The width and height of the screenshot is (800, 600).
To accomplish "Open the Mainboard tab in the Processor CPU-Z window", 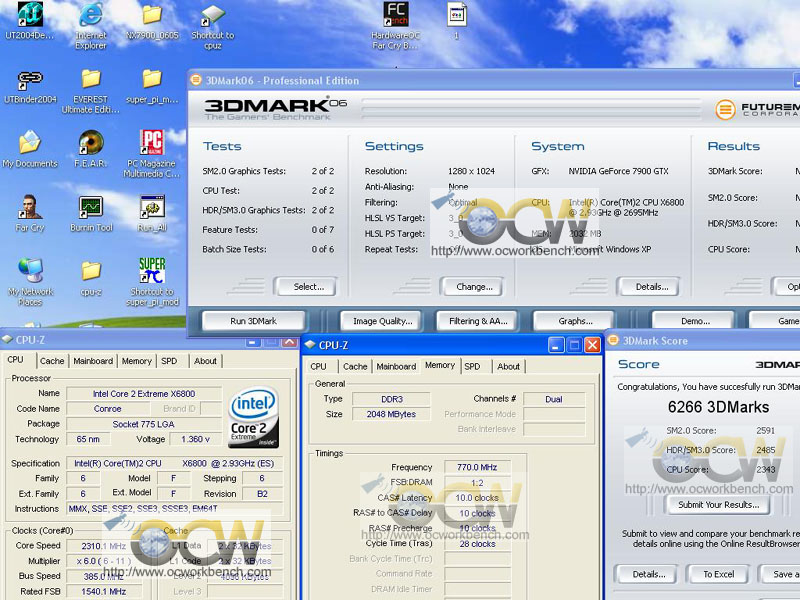I will point(93,361).
